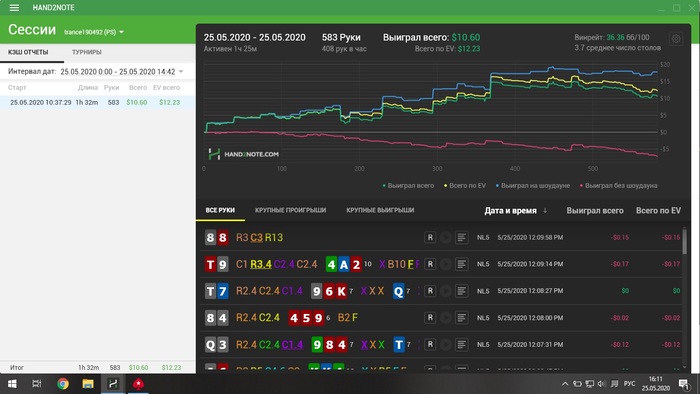
Task: Click Старт column header in sessions list
Action: (x=17, y=87)
